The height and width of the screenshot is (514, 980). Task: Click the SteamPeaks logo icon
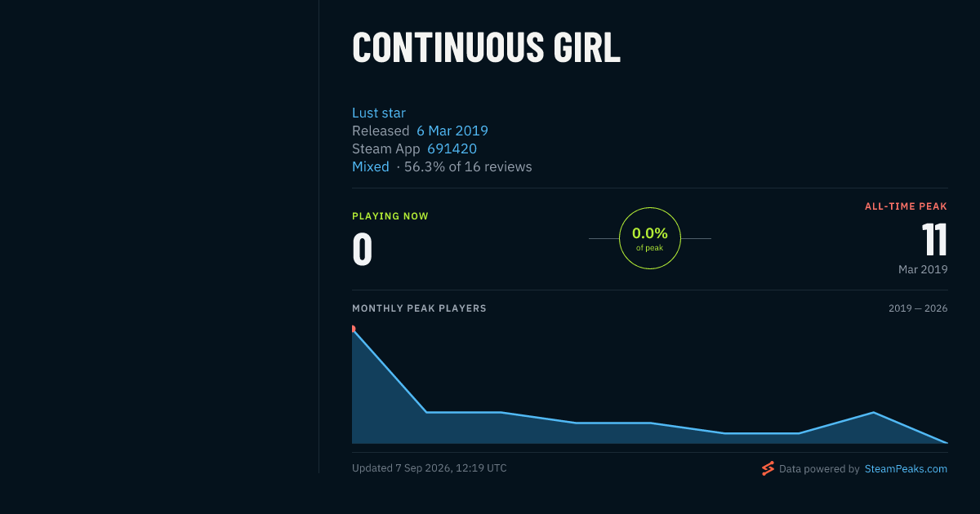[x=768, y=468]
